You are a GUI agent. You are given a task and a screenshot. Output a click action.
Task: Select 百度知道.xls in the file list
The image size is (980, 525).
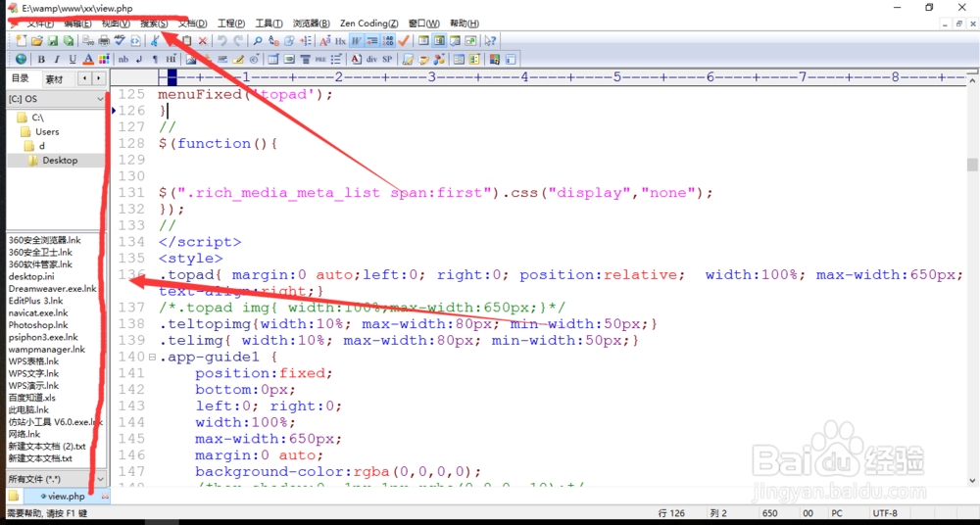[32, 398]
